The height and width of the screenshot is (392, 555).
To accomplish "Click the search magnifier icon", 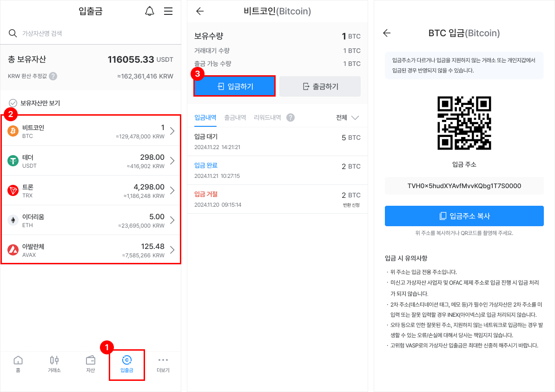I will click(x=13, y=33).
